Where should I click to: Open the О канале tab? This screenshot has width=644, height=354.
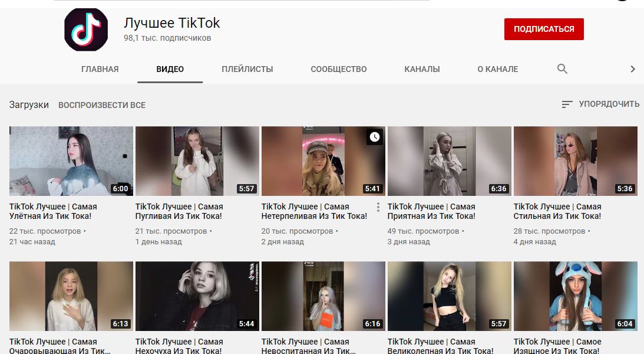tap(497, 69)
